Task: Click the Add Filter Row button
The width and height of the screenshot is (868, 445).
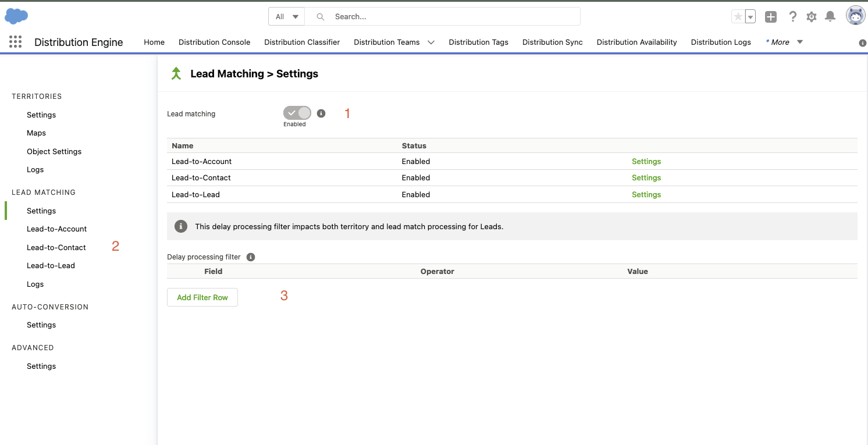Action: pos(202,297)
